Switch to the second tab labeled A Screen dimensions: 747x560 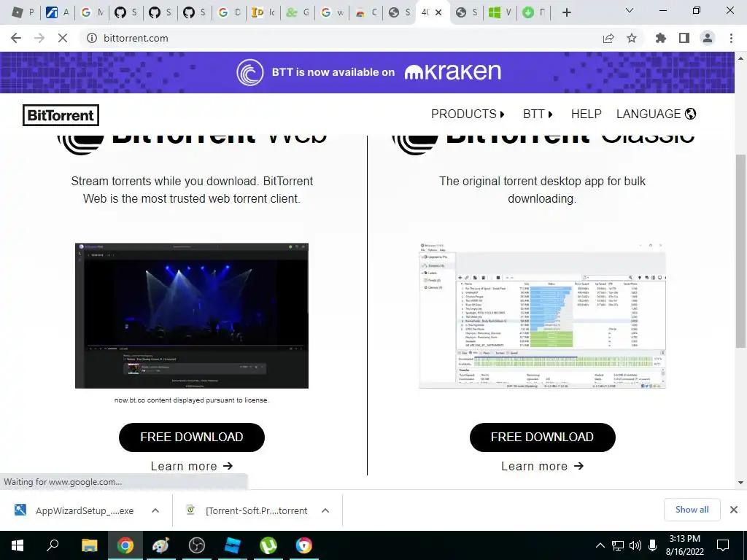(57, 12)
